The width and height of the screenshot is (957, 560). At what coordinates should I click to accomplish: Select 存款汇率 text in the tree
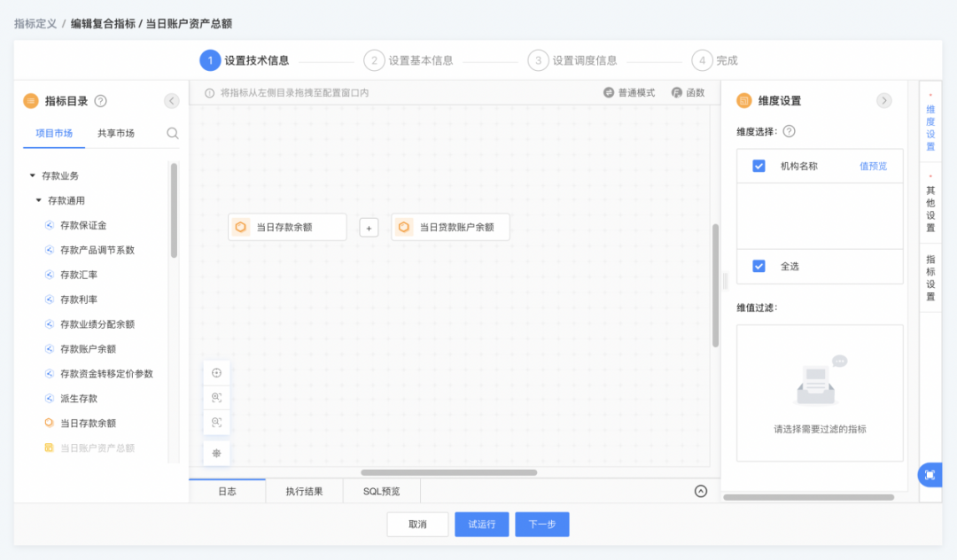tap(79, 275)
